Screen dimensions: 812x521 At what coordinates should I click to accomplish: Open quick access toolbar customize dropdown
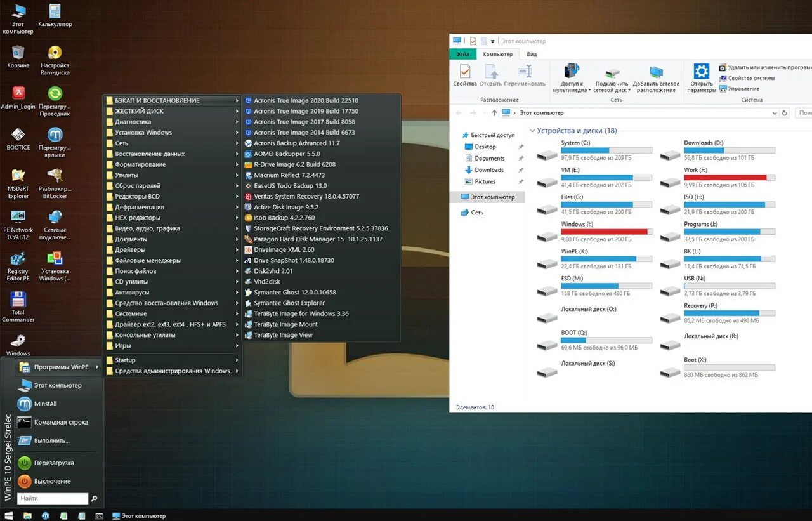[492, 41]
